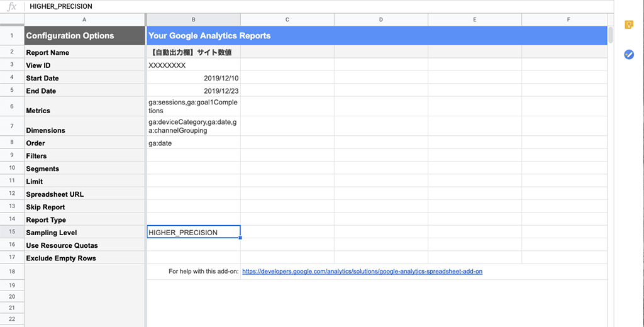
Task: Click the fx formula icon
Action: (x=12, y=6)
